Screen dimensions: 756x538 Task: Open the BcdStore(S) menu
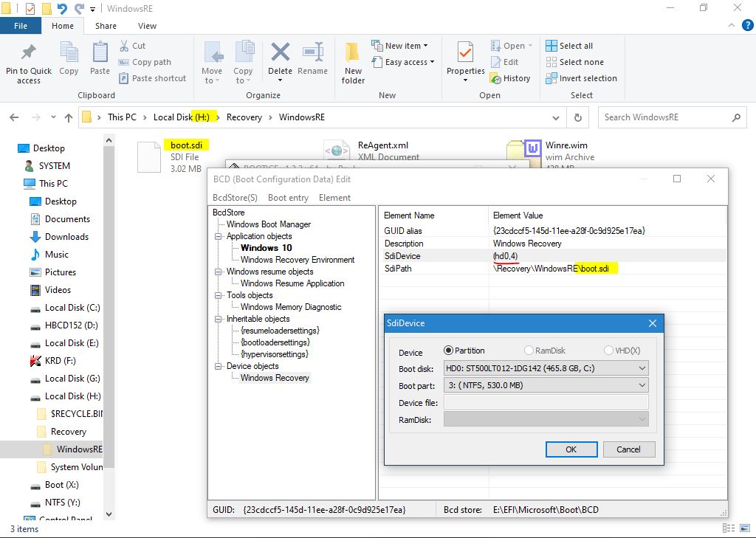[x=235, y=198]
